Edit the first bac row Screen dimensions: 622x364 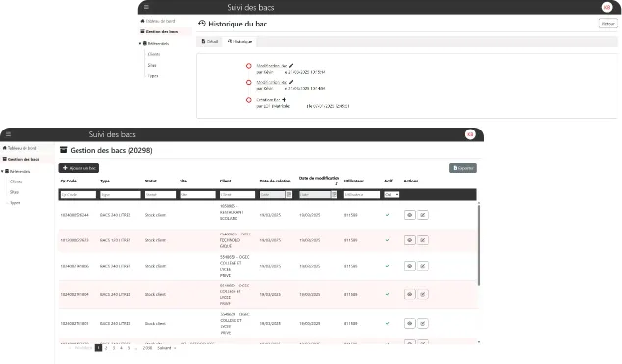coord(423,215)
